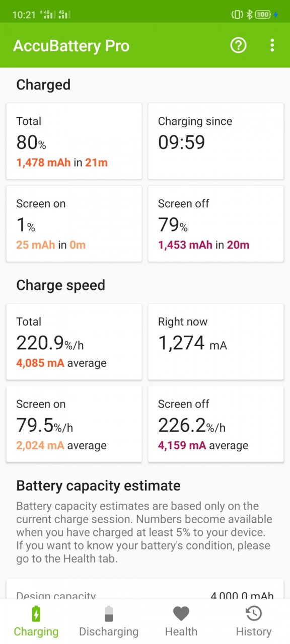The height and width of the screenshot is (644, 290).
Task: Tap the Right now 1,274 mA card
Action: [216, 342]
